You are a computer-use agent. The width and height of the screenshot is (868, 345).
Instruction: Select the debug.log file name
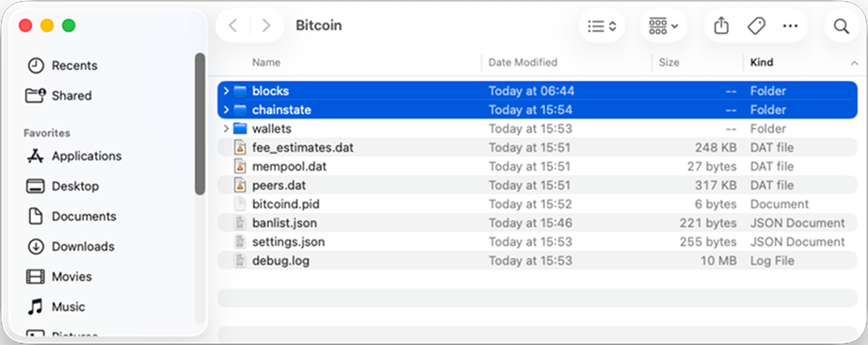click(281, 261)
